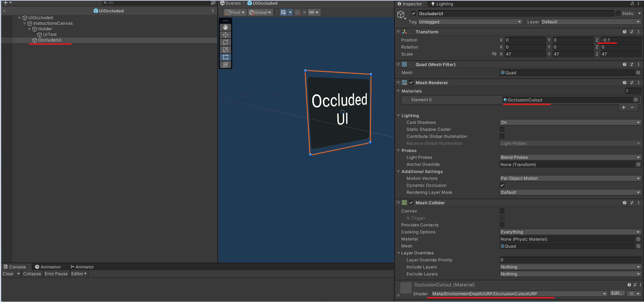Open the Console tab
The width and height of the screenshot is (644, 302).
coord(16,267)
